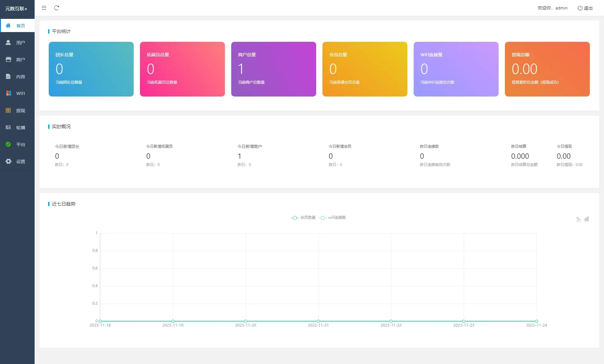Screen dimensions: 604x364
Task: Select the 首页 home tab
Action: 17,25
